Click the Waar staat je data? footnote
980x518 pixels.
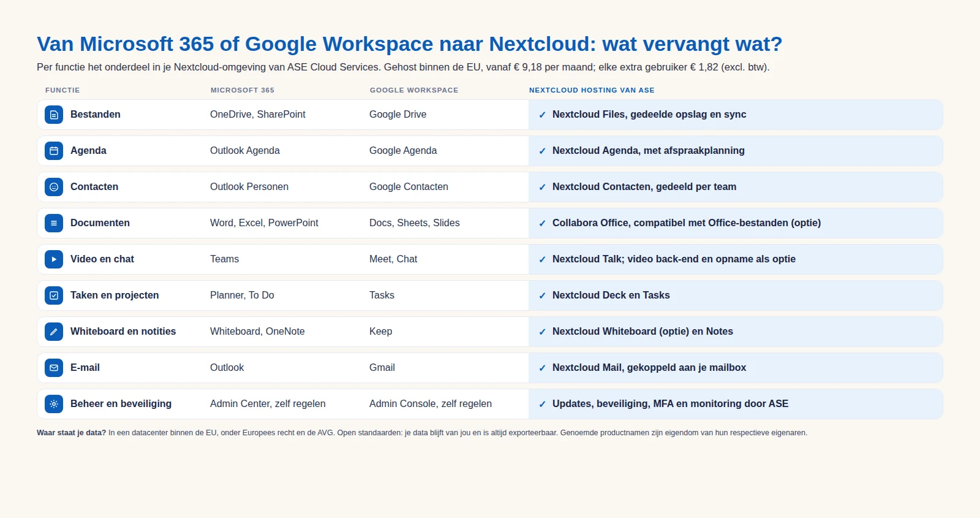422,433
